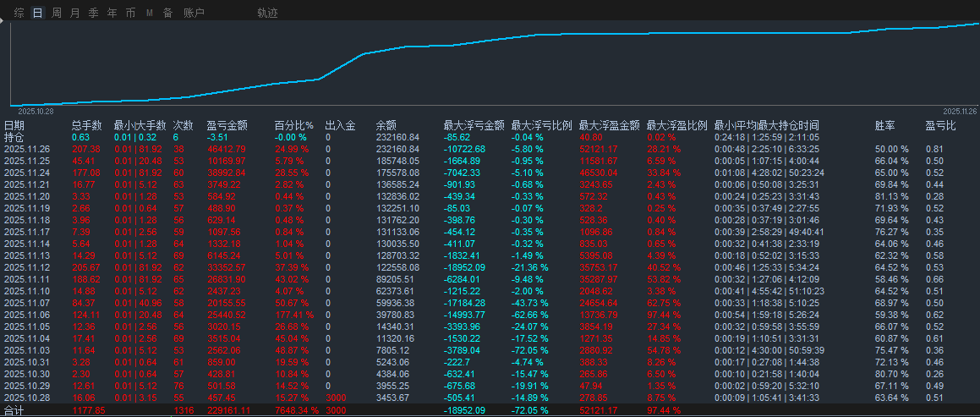Select the 2025.11.24 date row

click(x=490, y=173)
